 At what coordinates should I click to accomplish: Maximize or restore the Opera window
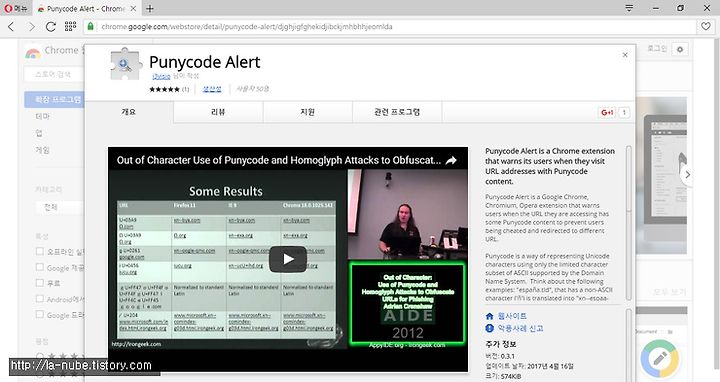coord(681,8)
